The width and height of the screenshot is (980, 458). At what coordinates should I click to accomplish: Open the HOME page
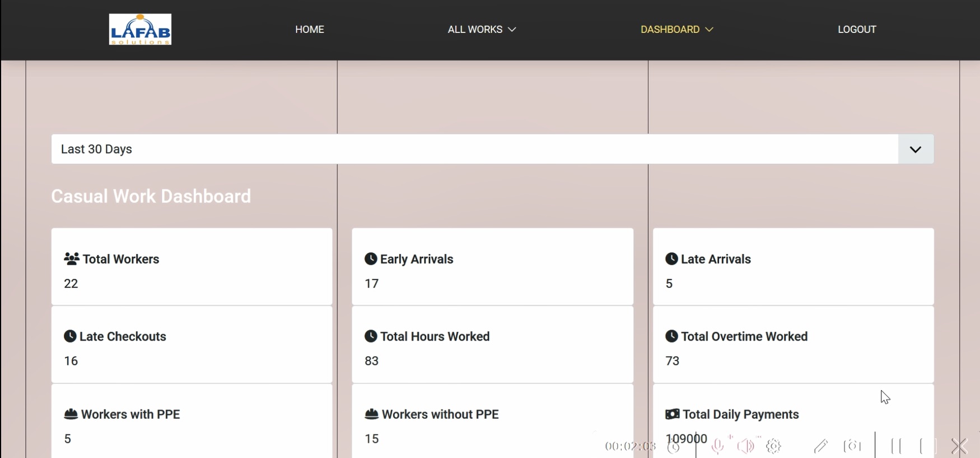[309, 29]
